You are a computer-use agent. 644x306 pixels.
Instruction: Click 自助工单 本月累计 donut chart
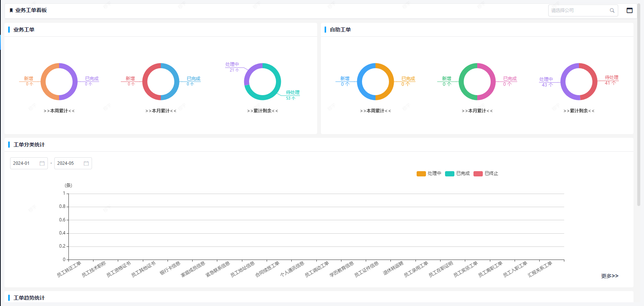tap(477, 82)
